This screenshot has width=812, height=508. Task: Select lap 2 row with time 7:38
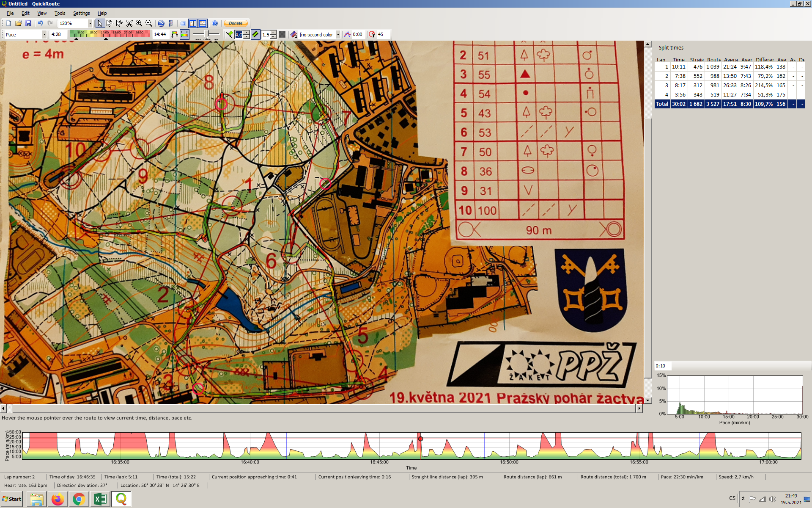point(730,76)
